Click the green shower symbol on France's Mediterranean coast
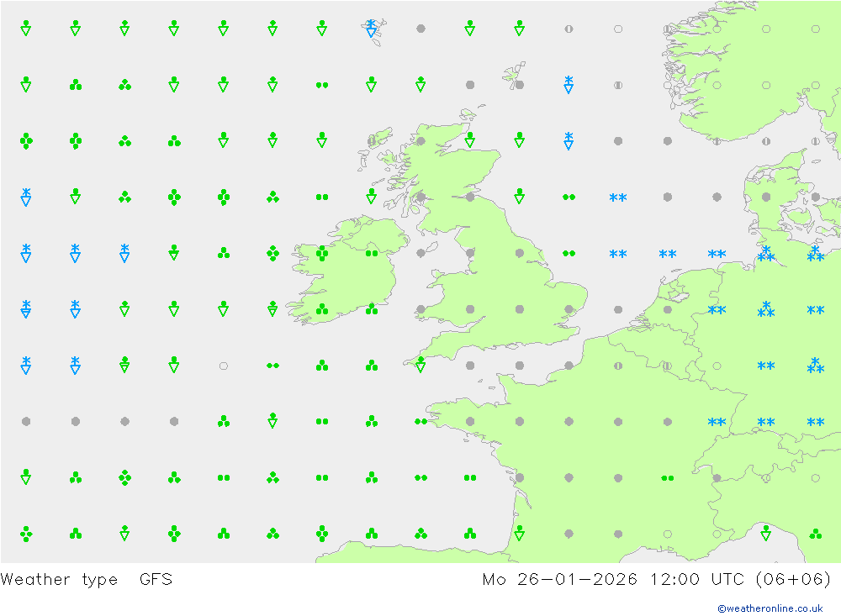 (x=766, y=533)
